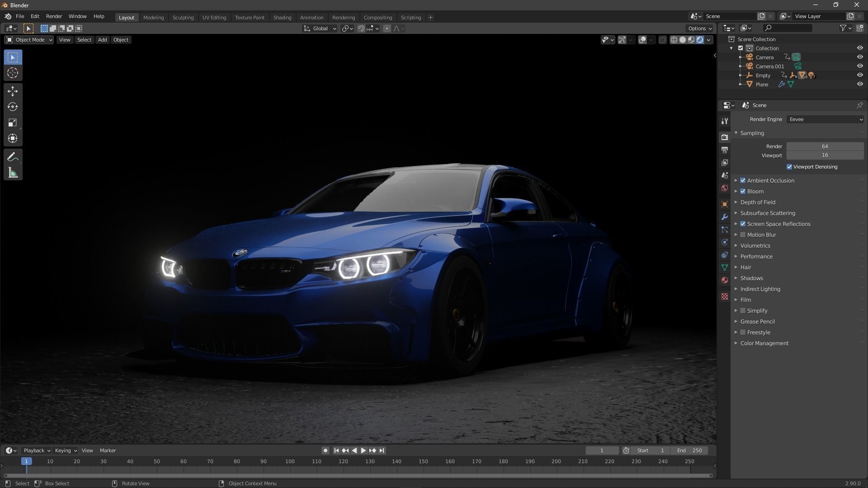Click the timeline Marker menu button
Viewport: 868px width, 488px height.
pyautogui.click(x=108, y=450)
